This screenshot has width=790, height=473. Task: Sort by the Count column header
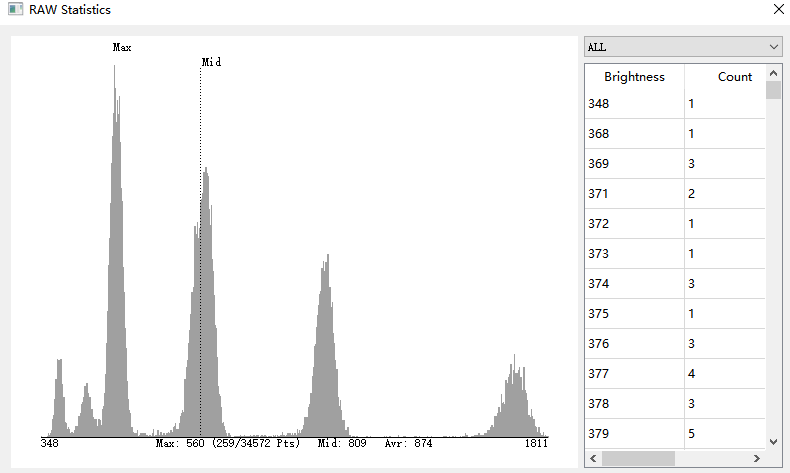click(x=734, y=77)
